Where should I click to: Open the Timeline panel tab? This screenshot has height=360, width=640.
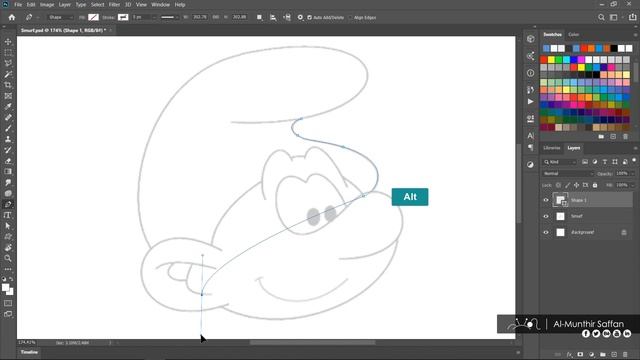point(29,352)
